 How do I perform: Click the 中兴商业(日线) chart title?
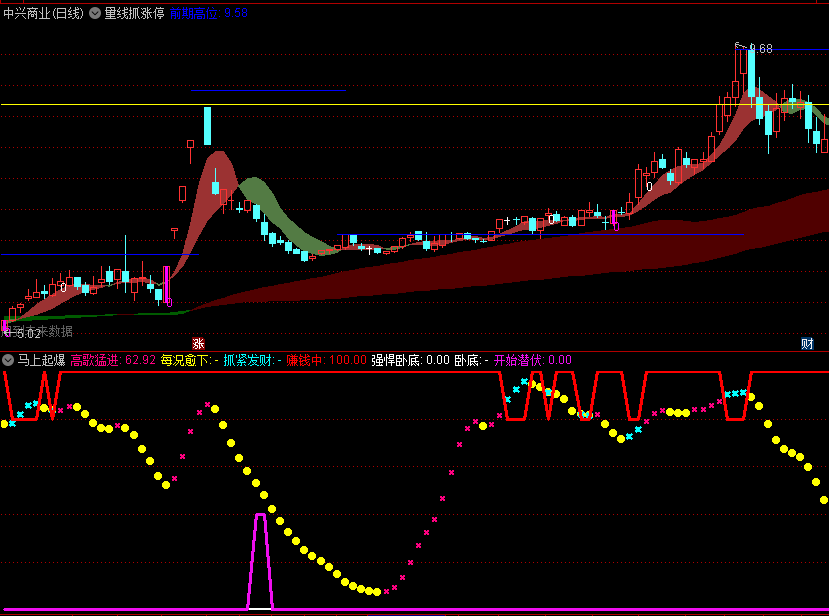coord(43,13)
